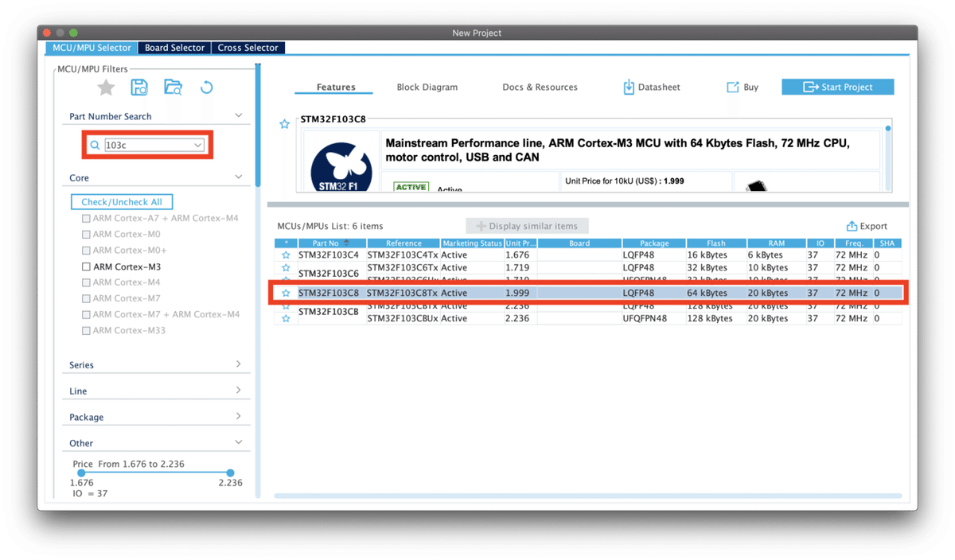955x560 pixels.
Task: Click the load saved search folder icon
Action: pos(173,87)
